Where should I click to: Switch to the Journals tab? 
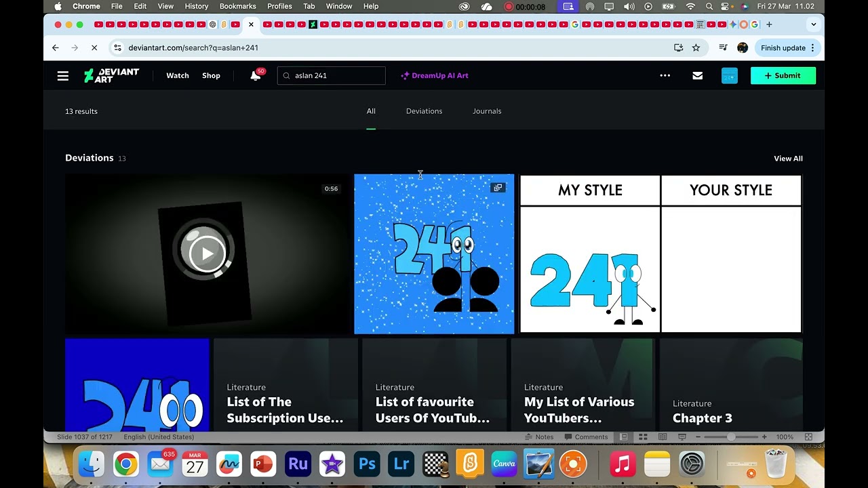[x=487, y=111]
